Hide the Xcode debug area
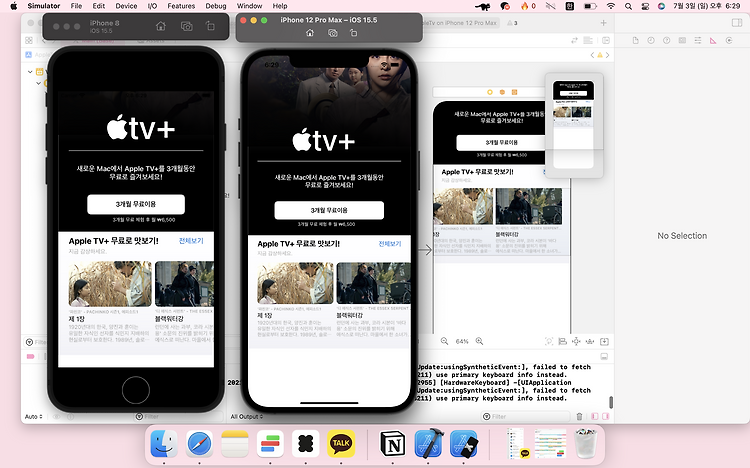Image resolution: width=750 pixels, height=468 pixels. coord(604,357)
